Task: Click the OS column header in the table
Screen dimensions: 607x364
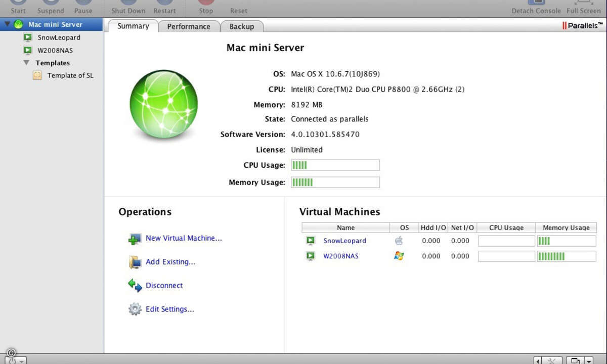Action: click(404, 227)
